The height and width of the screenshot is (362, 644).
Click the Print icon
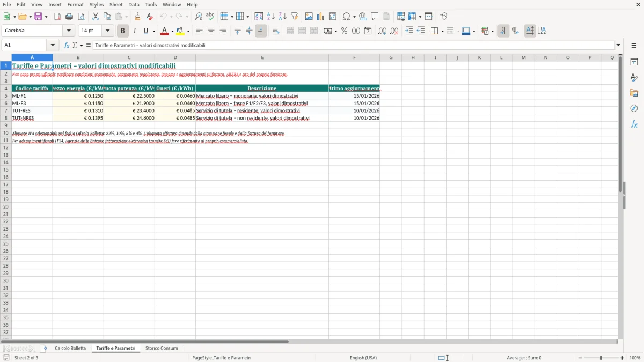[69, 17]
